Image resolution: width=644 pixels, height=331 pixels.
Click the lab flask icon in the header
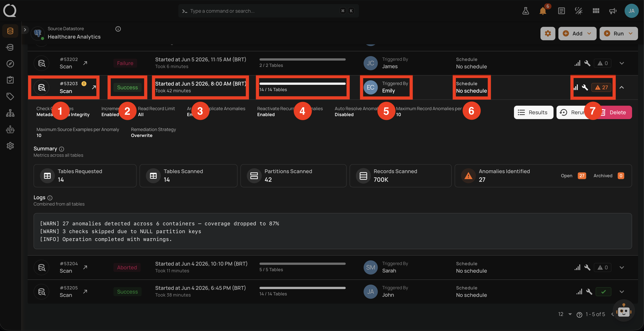tap(526, 11)
